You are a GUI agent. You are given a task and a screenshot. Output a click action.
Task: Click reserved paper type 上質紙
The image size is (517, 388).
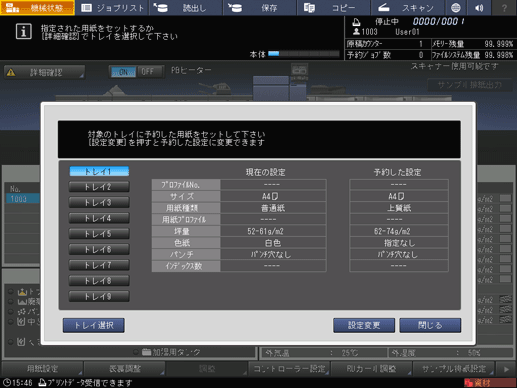(399, 208)
